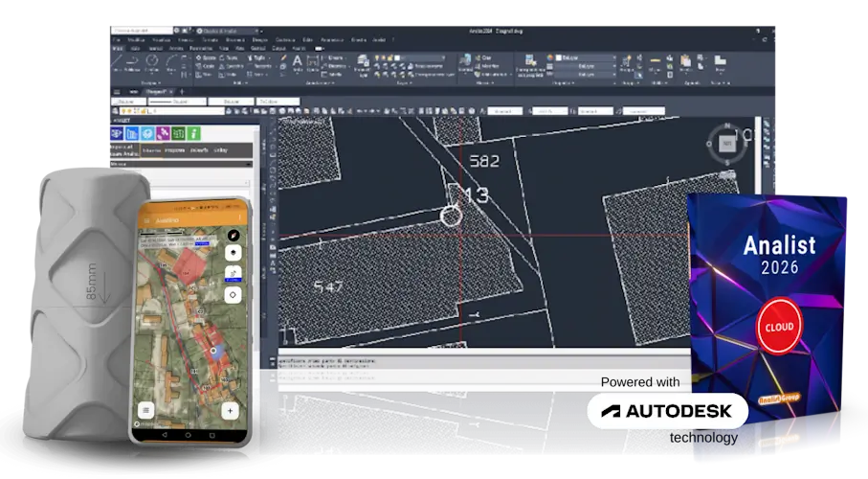868x479 pixels.
Task: Open the Match Properties tool
Action: click(530, 64)
